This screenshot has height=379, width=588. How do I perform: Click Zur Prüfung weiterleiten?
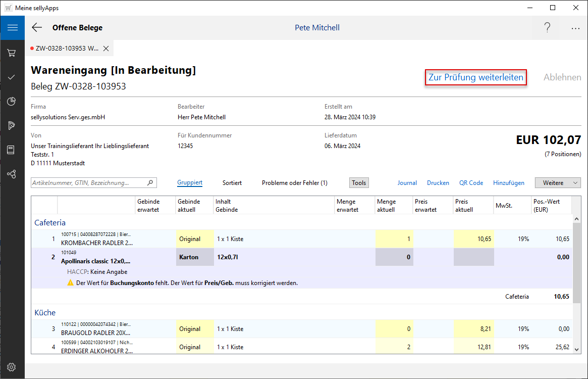pos(476,78)
